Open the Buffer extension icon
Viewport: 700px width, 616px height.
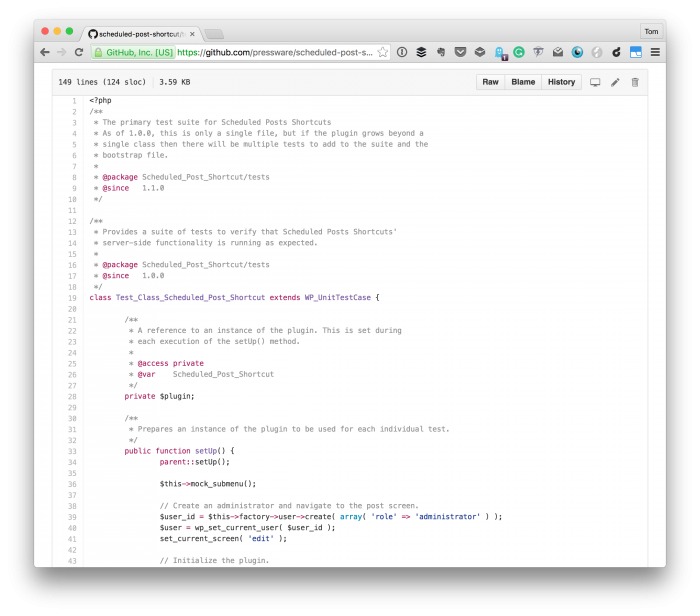421,52
